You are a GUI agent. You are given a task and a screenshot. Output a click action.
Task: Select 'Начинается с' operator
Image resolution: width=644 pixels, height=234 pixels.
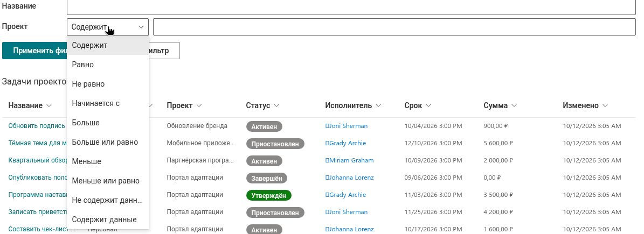pos(108,103)
